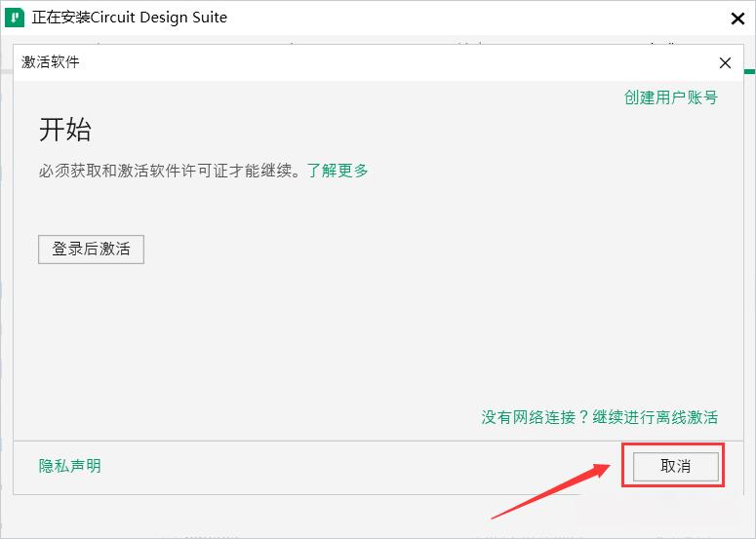Close the 激活软件 dialog with its X
Screen dimensions: 756x539
tap(725, 63)
